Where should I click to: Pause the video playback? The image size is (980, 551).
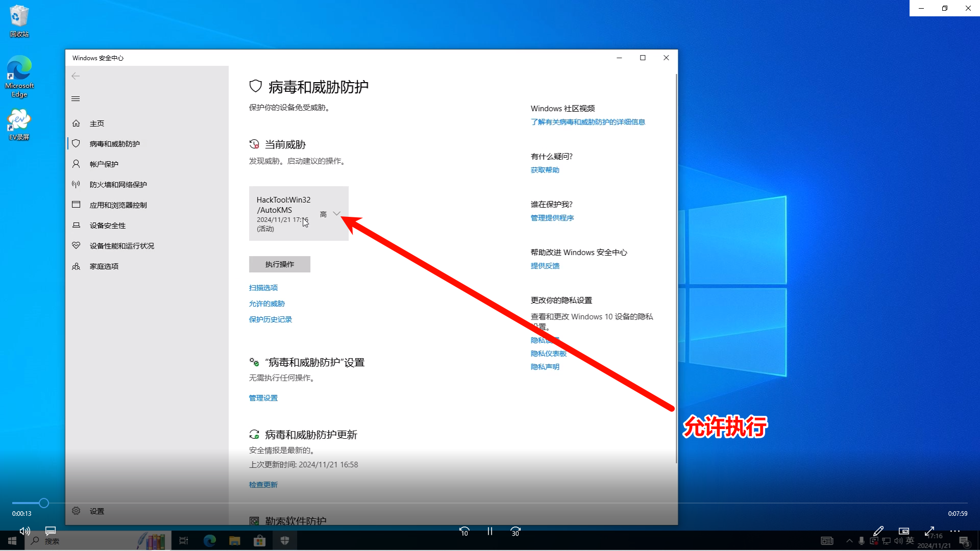[x=490, y=532]
